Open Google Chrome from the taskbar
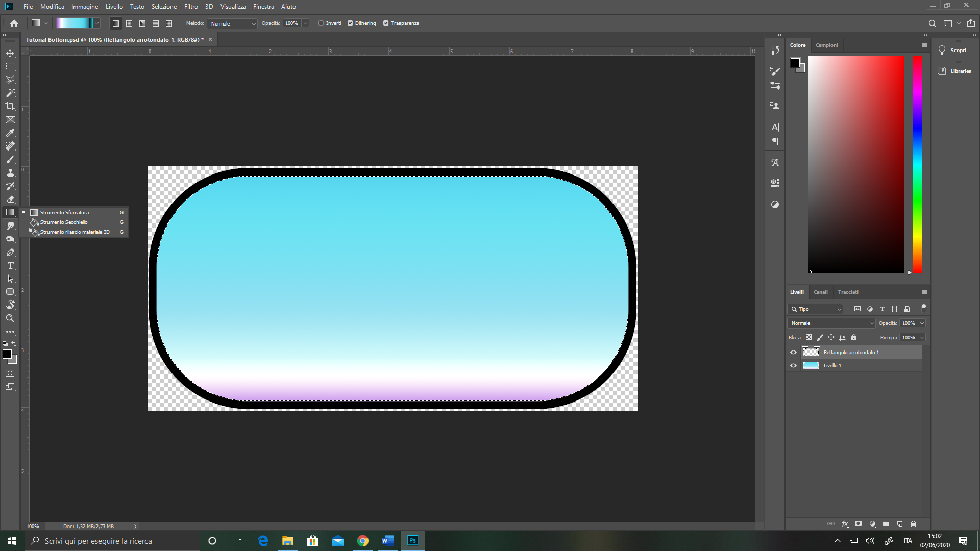980x551 pixels. tap(363, 541)
